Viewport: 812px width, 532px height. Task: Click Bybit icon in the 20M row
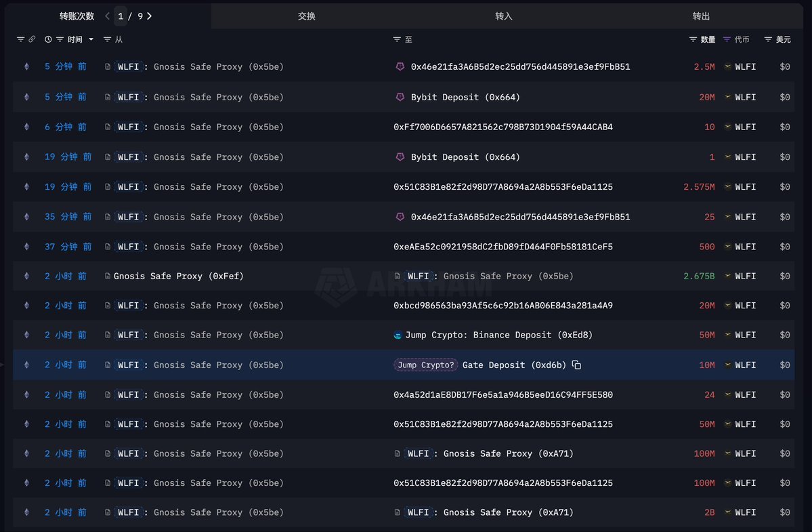400,98
